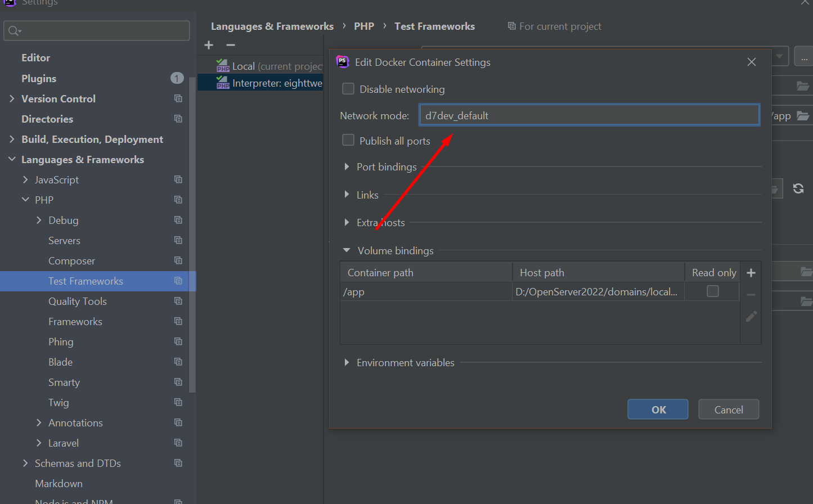This screenshot has height=504, width=813.
Task: Expand the Port bindings section
Action: pos(347,167)
